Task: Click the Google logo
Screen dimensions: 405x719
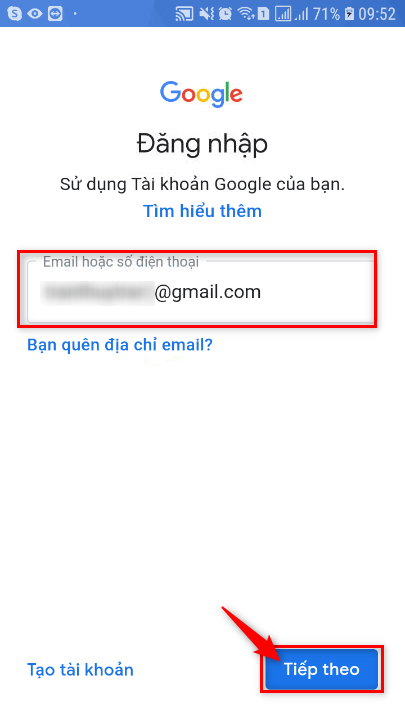Action: click(201, 94)
